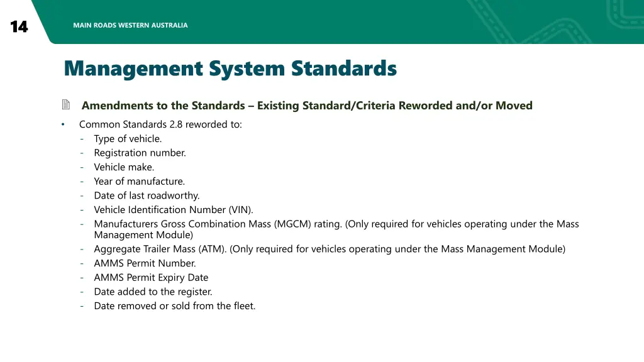This screenshot has height=362, width=644.
Task: Select the header text MAIN ROADS WESTERN AUSTRALIA
Action: [130, 25]
